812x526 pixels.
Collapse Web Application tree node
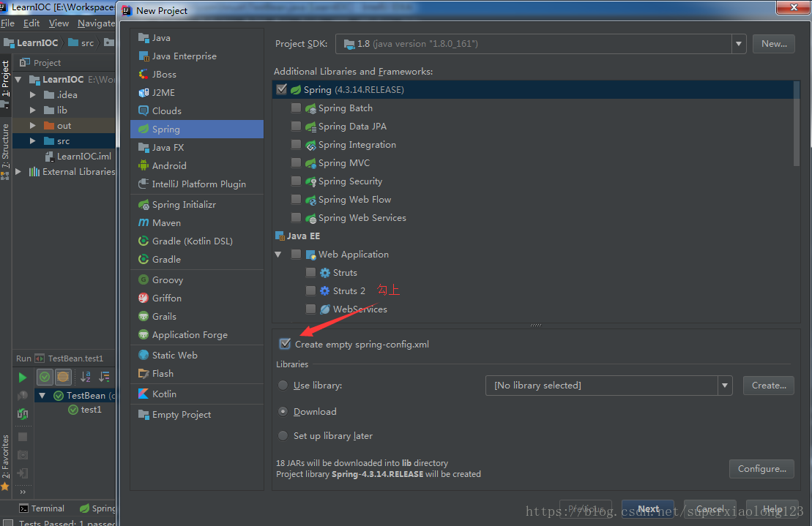279,255
